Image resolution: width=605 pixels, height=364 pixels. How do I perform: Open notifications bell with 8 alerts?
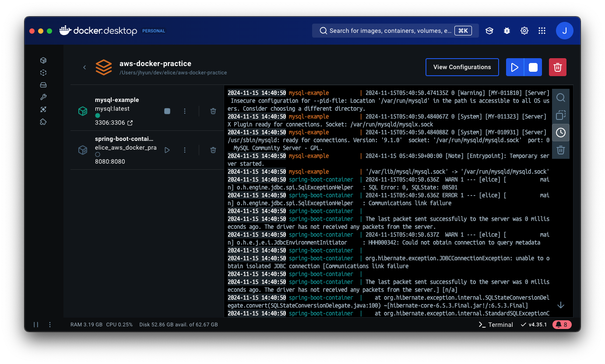coord(562,325)
